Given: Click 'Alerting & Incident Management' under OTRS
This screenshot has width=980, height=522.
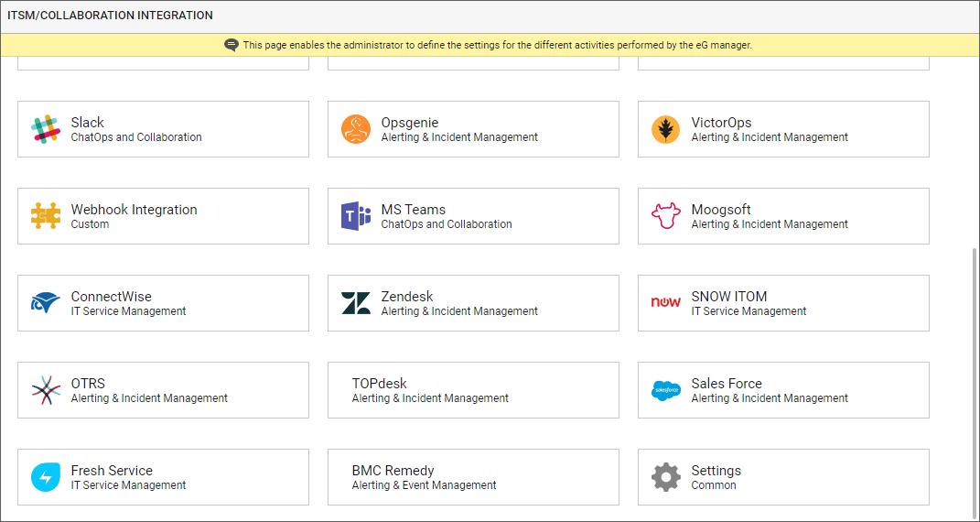Looking at the screenshot, I should (x=149, y=397).
